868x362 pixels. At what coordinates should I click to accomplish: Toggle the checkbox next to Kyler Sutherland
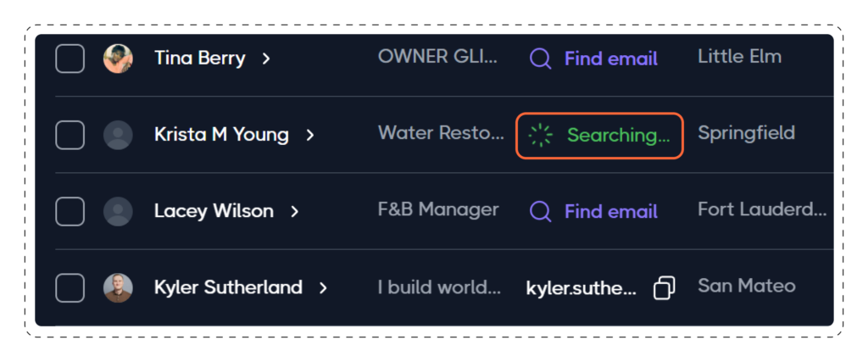point(70,288)
